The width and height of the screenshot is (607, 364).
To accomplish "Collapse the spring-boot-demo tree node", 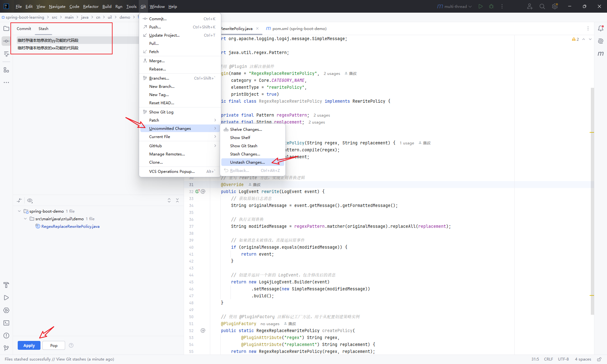I will [19, 211].
